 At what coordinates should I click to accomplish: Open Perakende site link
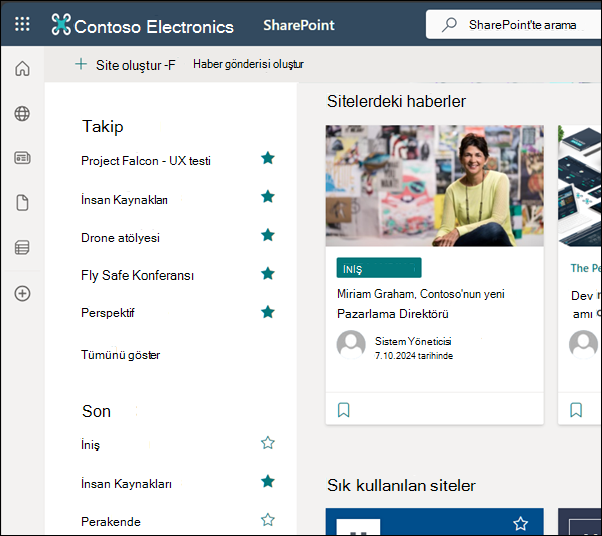click(x=111, y=521)
